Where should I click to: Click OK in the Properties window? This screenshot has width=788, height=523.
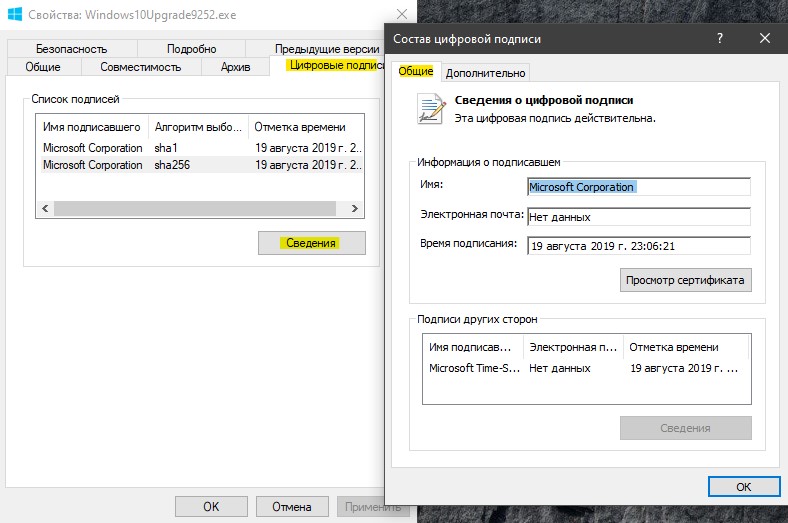(x=211, y=506)
